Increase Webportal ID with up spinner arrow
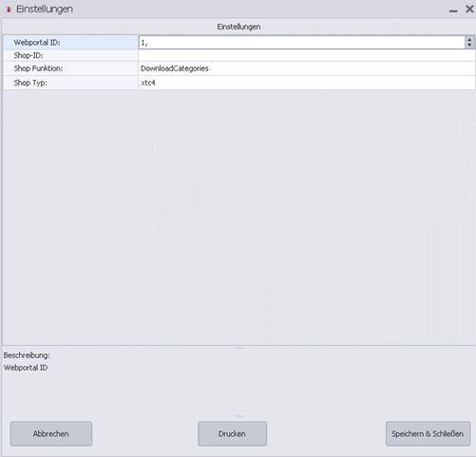Screen dimensions: 476x457 pos(469,40)
